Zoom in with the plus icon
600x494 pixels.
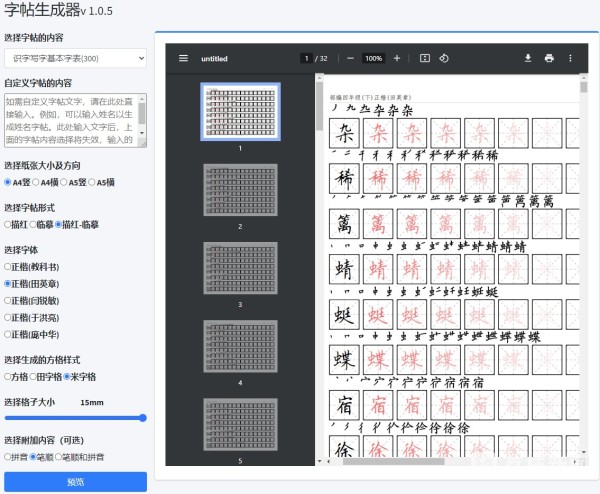pos(397,58)
